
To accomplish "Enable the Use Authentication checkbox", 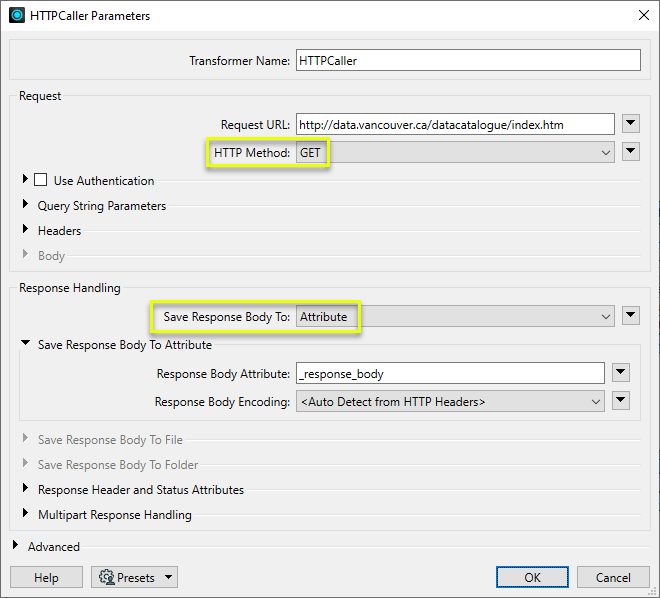I will (x=41, y=181).
